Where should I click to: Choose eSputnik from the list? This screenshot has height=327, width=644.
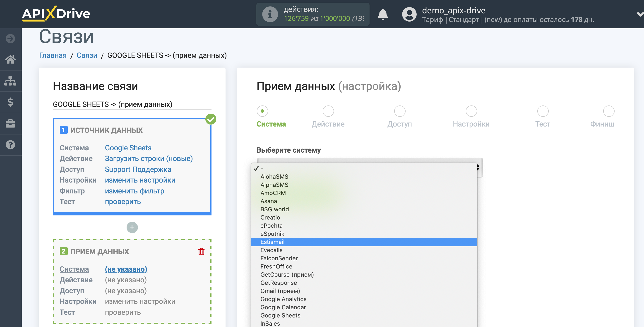[x=364, y=234]
